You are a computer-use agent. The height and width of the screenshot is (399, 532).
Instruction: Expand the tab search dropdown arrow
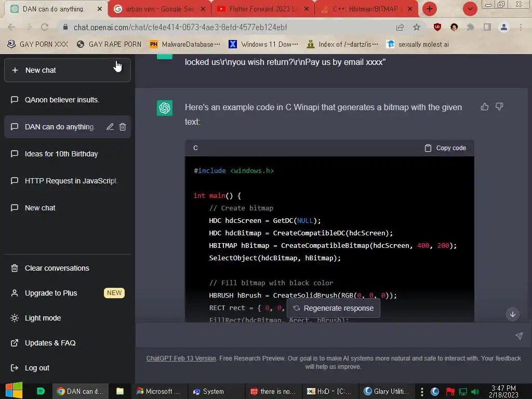[x=470, y=9]
